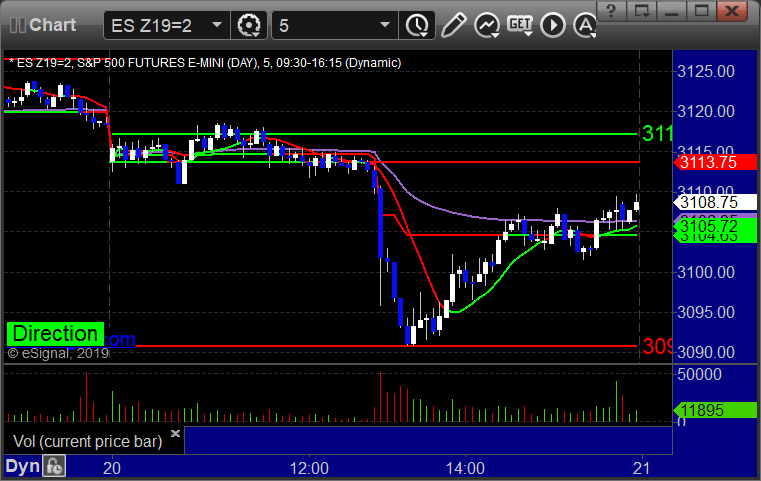Minimize the Chart window
Screen dimensions: 761x481
tap(672, 11)
